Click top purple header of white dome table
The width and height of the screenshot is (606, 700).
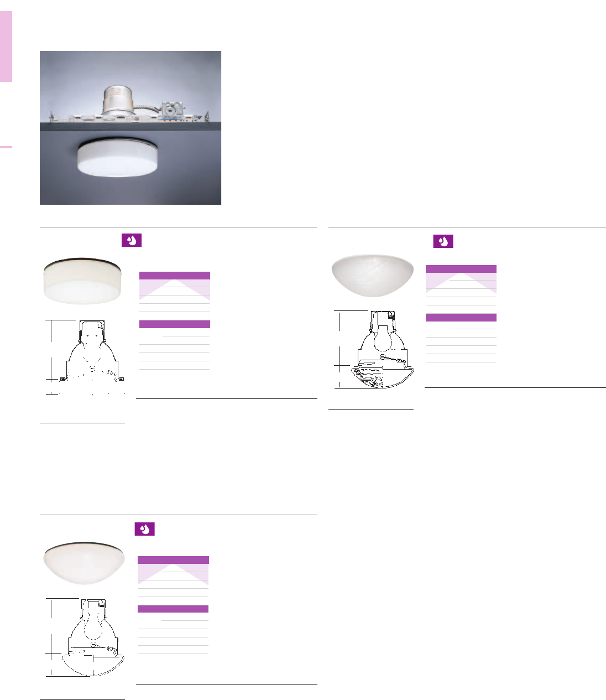pyautogui.click(x=173, y=560)
